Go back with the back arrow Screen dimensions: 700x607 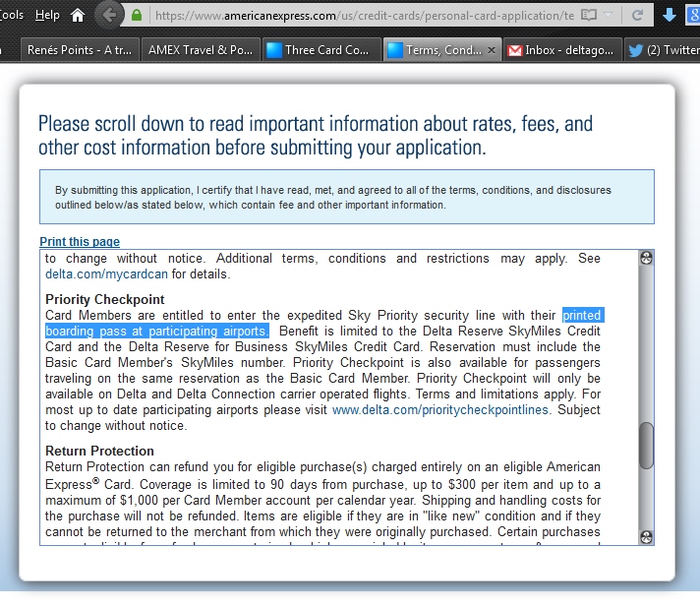[x=110, y=16]
